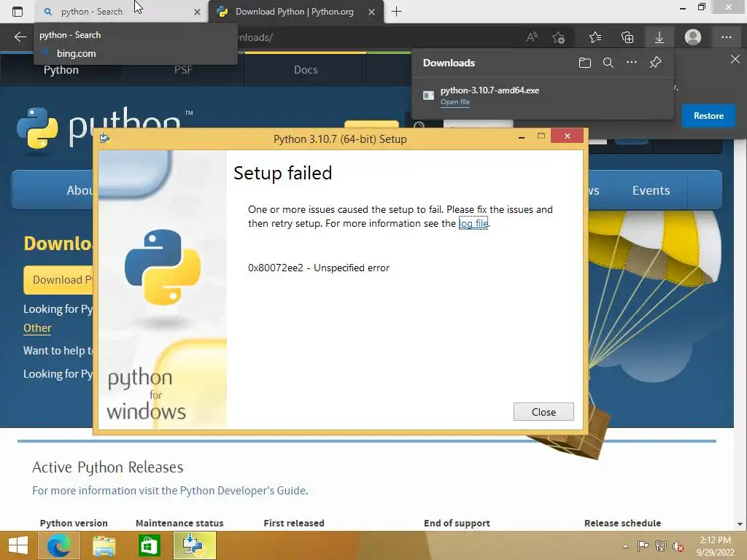
Task: Close the python - Search tab
Action: 197,12
